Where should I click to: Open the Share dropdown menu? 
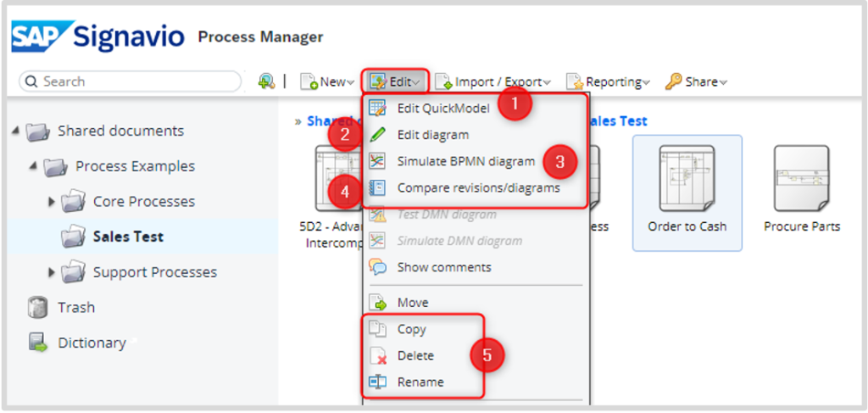(697, 82)
